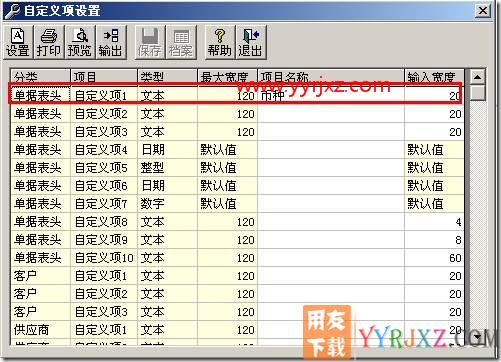This screenshot has height=362, width=501.
Task: Open the 档案 archive icon
Action: point(181,43)
